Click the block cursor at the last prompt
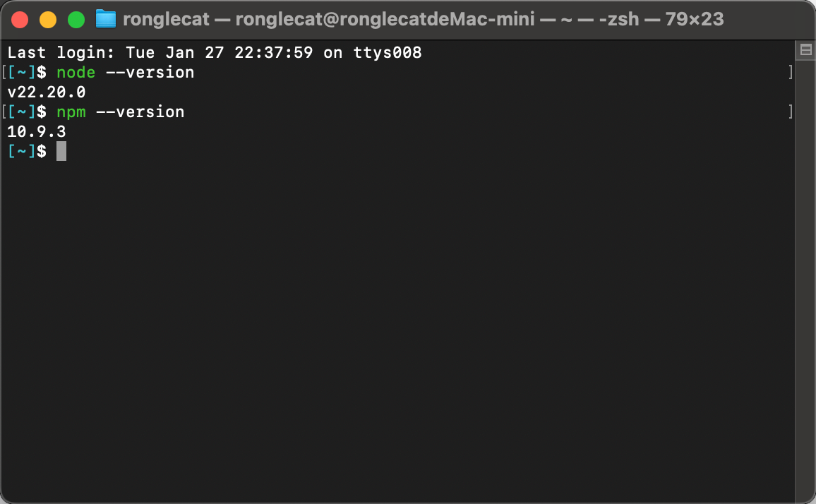816x504 pixels. click(x=61, y=151)
